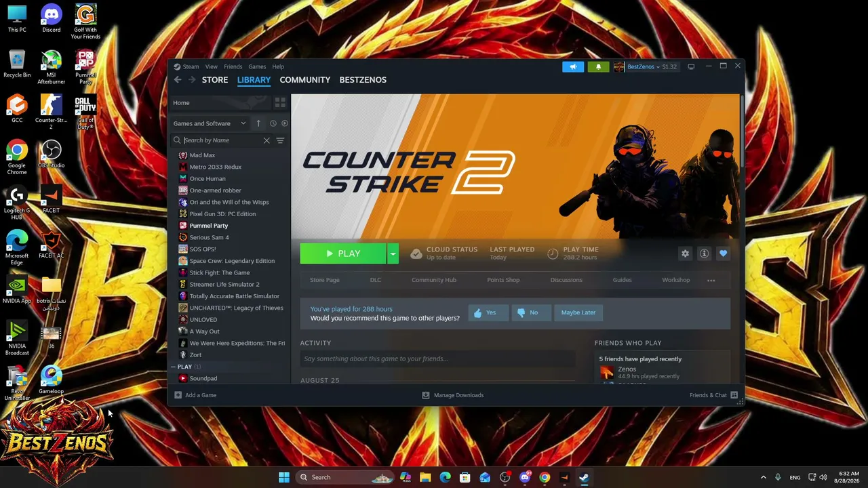Filter library by recent activity clock icon
The height and width of the screenshot is (488, 868).
click(x=273, y=123)
